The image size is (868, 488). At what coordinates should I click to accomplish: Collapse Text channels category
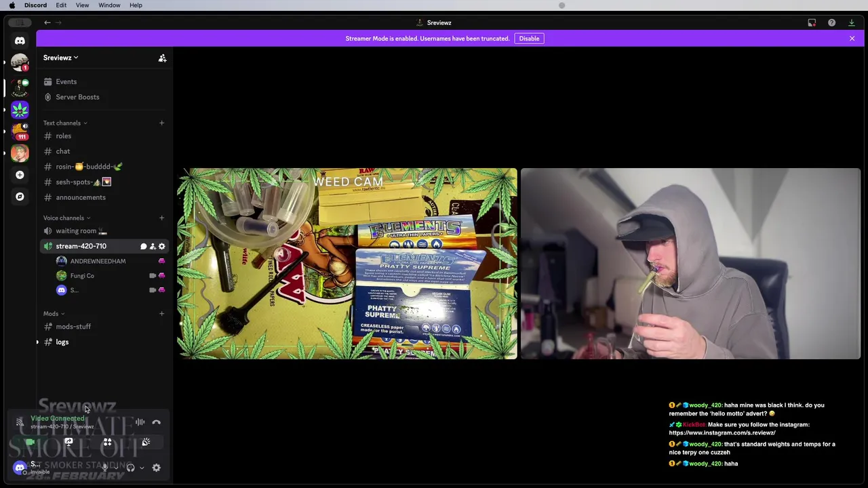click(65, 123)
